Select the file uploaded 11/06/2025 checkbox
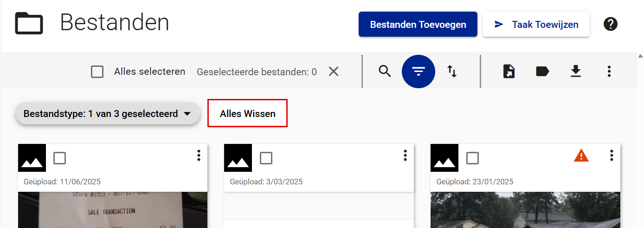 click(59, 158)
